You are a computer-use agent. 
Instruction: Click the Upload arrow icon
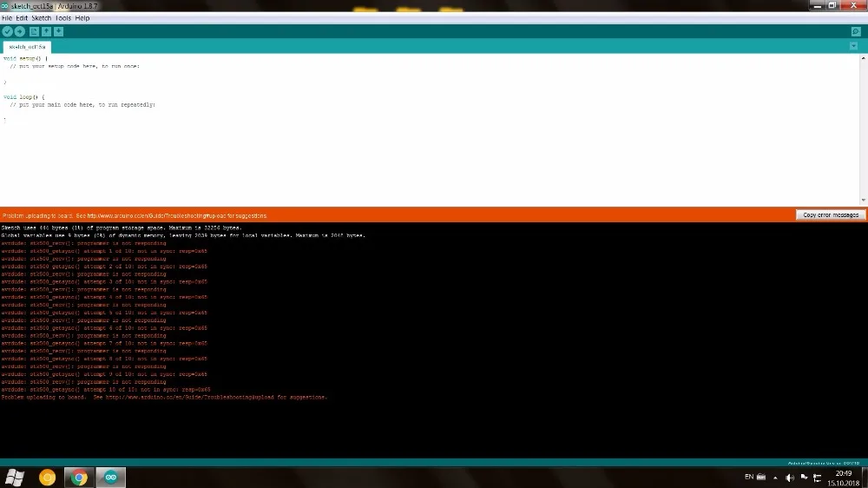20,31
